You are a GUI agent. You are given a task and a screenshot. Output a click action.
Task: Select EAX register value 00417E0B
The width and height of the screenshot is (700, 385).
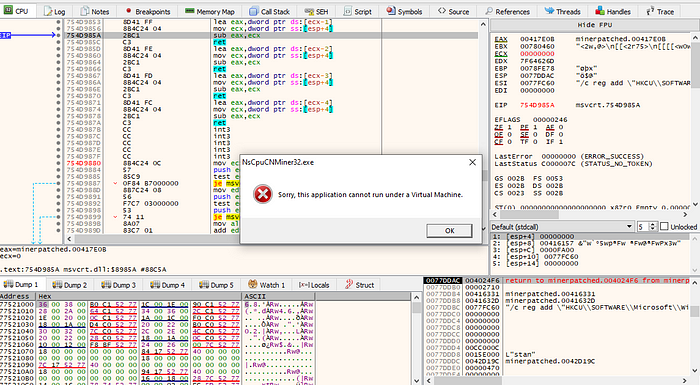[x=537, y=39]
